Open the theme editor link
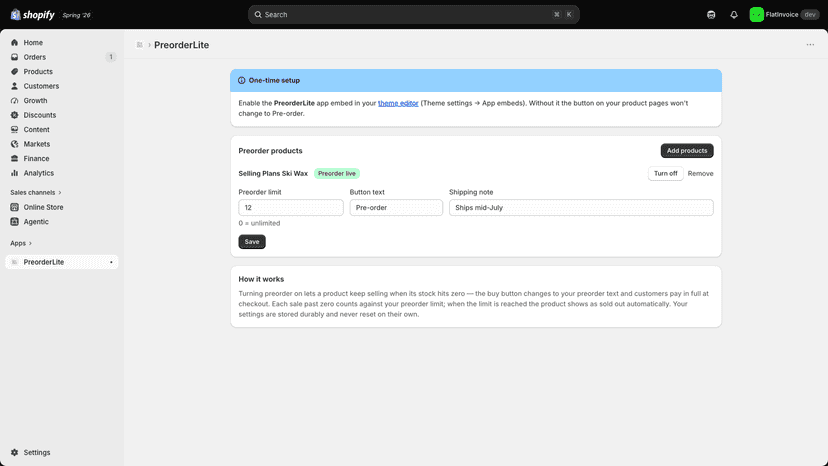The width and height of the screenshot is (828, 466). 398,103
